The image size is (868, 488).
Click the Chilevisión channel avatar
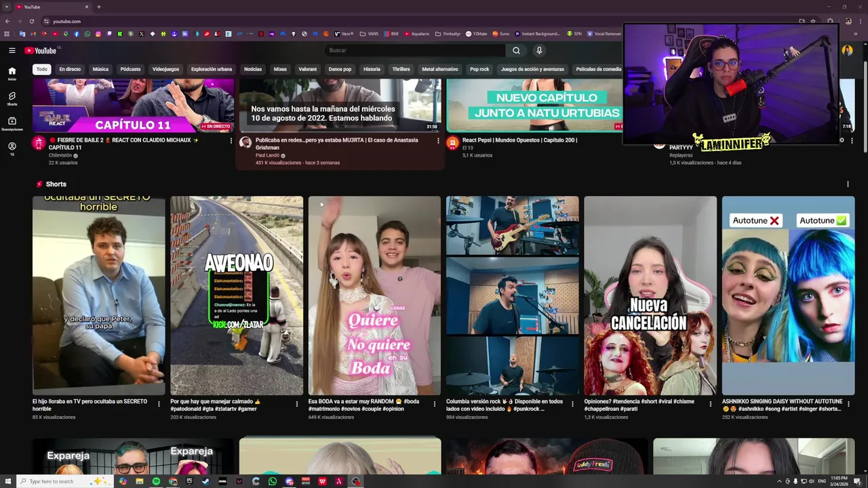pyautogui.click(x=38, y=142)
